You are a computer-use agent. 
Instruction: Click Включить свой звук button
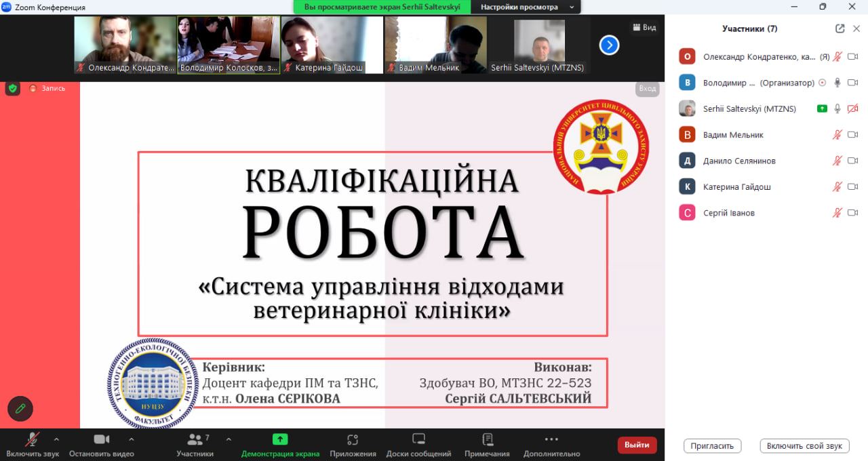coord(804,445)
